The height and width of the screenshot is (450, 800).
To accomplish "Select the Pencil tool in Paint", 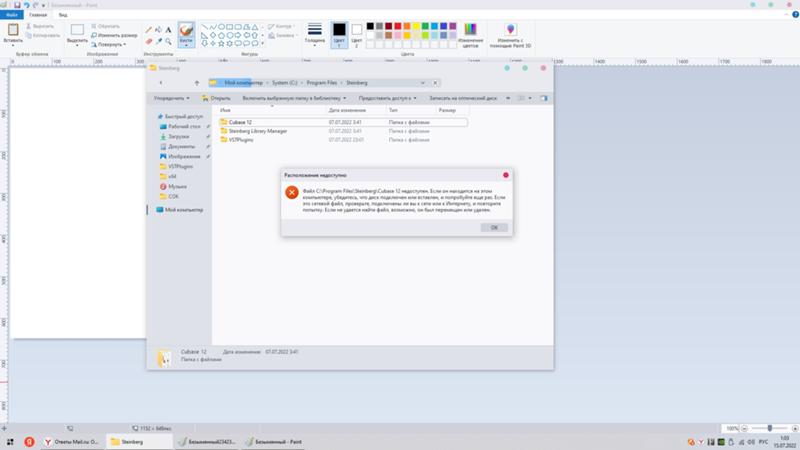I will [x=148, y=30].
